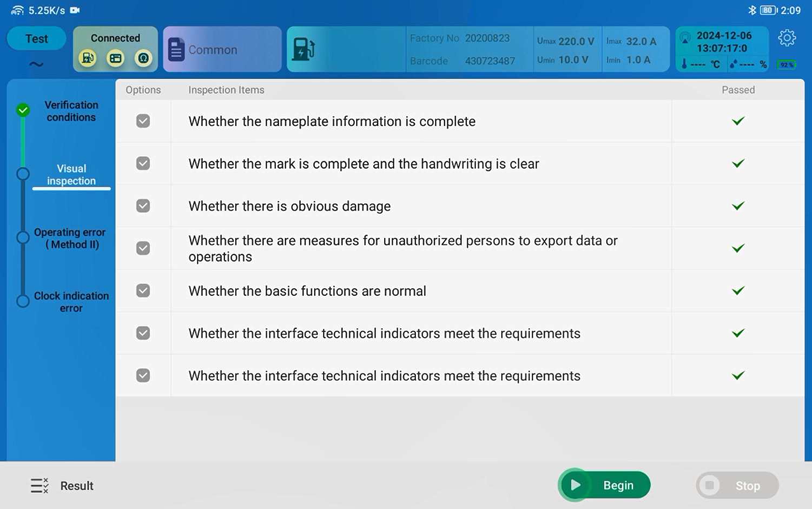Click the omega resistance icon under Connected
This screenshot has width=812, height=509.
143,58
